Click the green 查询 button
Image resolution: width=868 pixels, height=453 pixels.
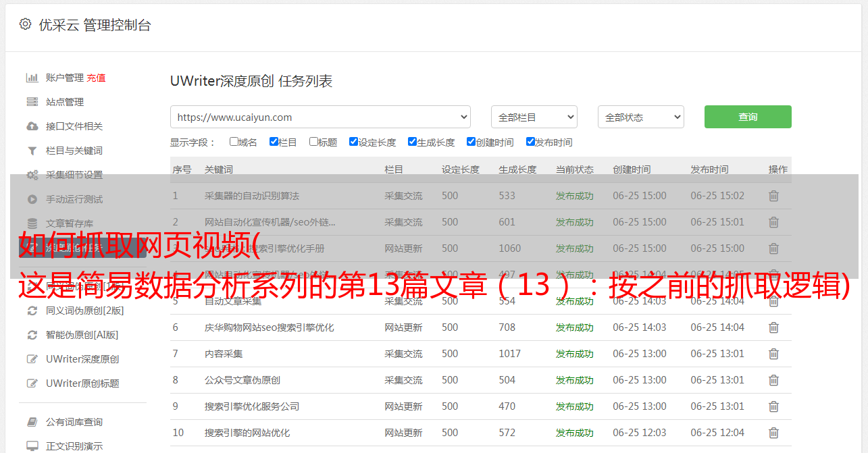747,117
